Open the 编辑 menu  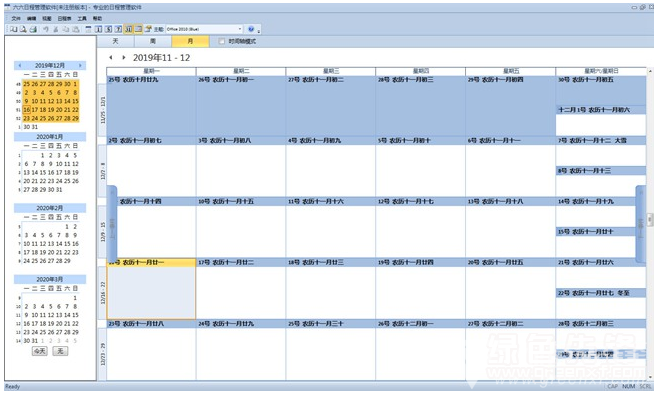(x=31, y=18)
